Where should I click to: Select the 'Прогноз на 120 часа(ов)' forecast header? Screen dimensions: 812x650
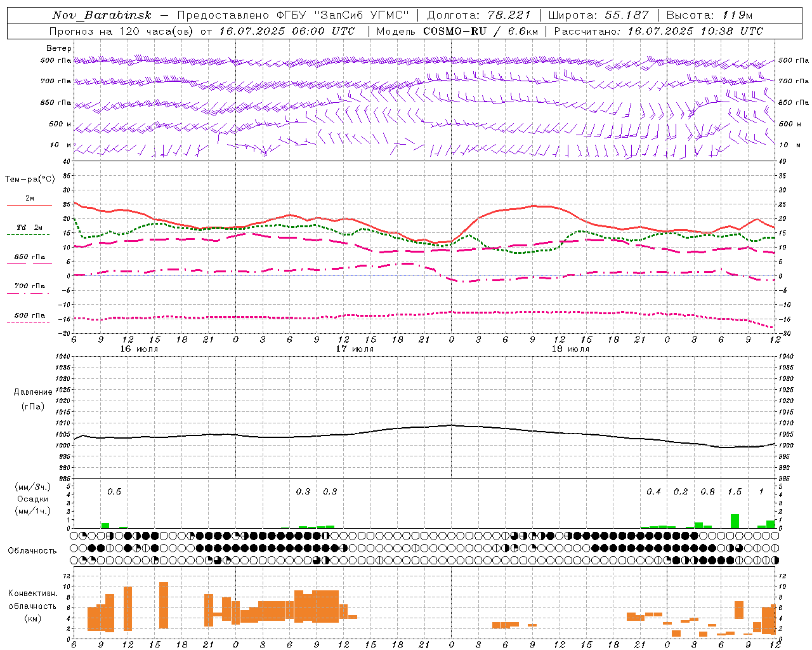click(122, 31)
